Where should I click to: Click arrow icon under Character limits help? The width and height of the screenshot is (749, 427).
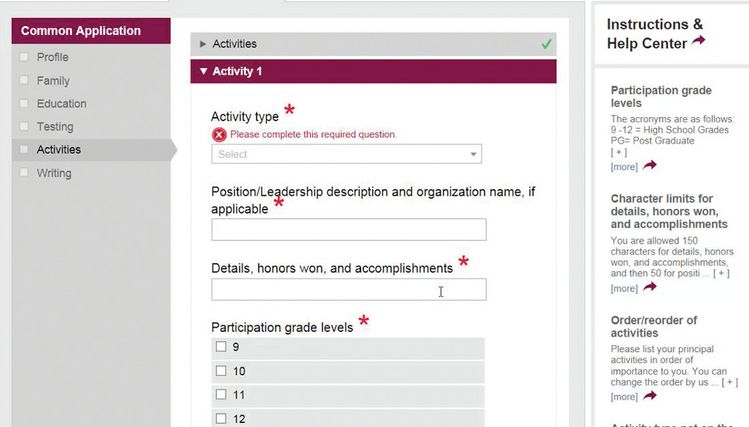tap(650, 287)
